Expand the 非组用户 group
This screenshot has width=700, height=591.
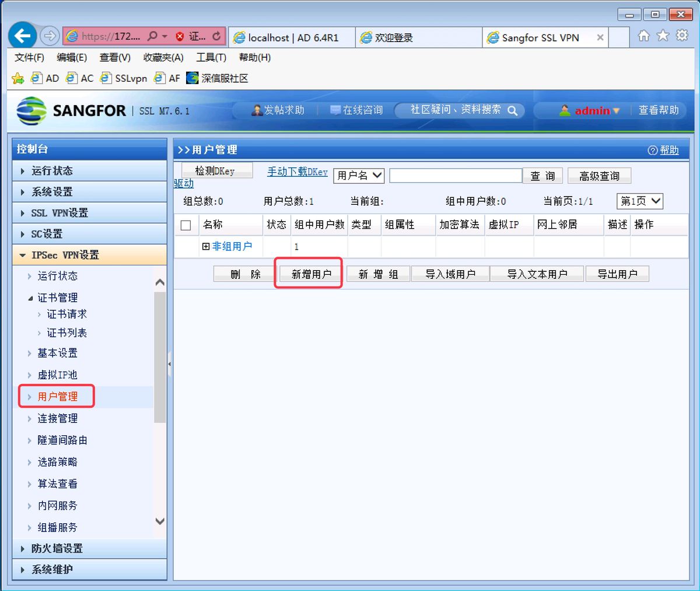pos(205,246)
